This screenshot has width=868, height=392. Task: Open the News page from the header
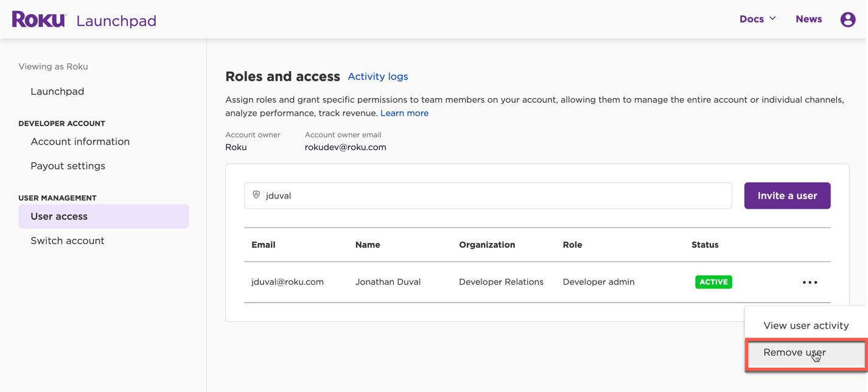coord(808,19)
